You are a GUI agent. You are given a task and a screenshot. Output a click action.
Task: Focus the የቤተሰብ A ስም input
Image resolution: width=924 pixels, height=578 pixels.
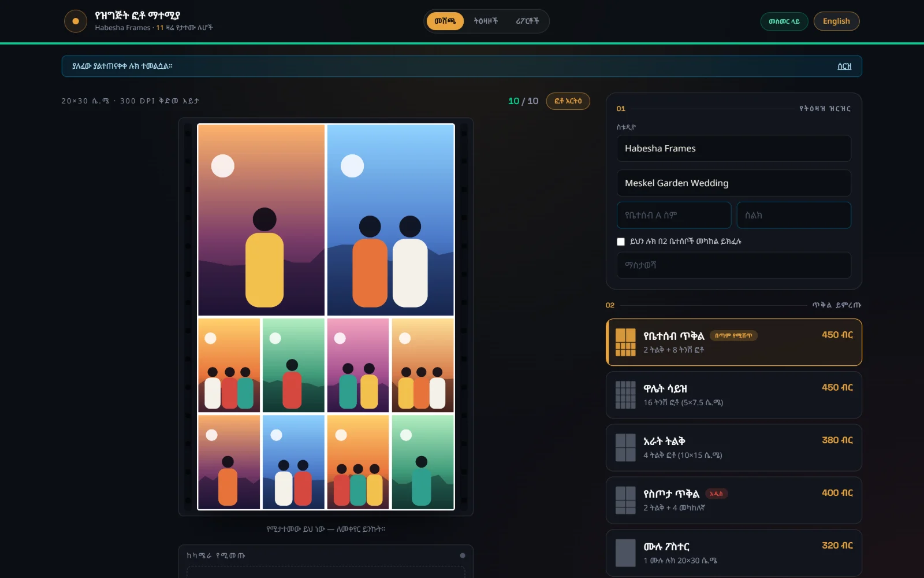(673, 215)
